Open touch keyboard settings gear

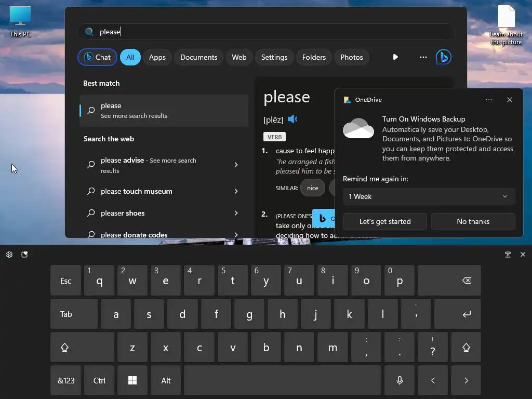[9, 255]
